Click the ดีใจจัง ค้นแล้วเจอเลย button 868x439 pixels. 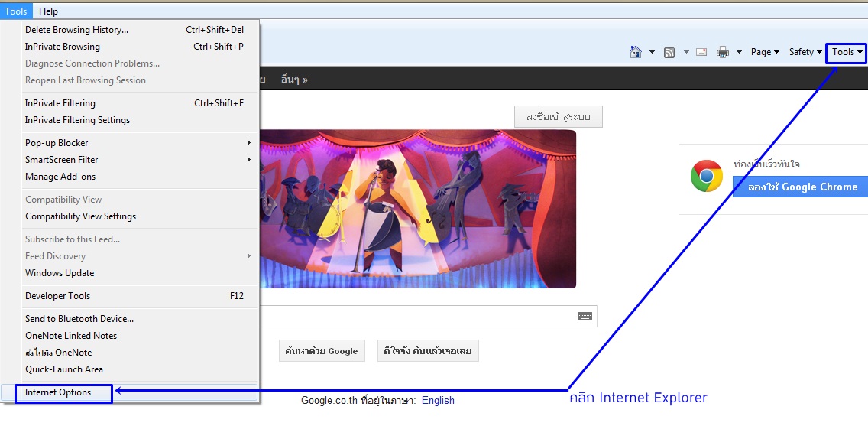[x=428, y=351]
